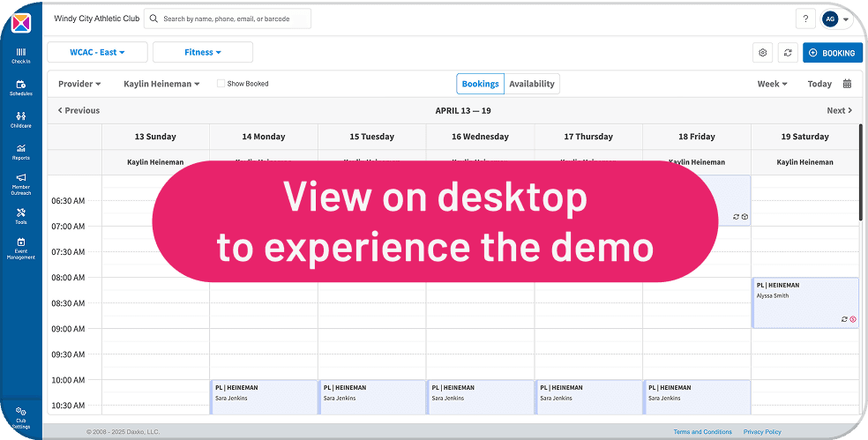Click the 13 Sunday column header
Screen dimensions: 868x440
click(x=155, y=136)
